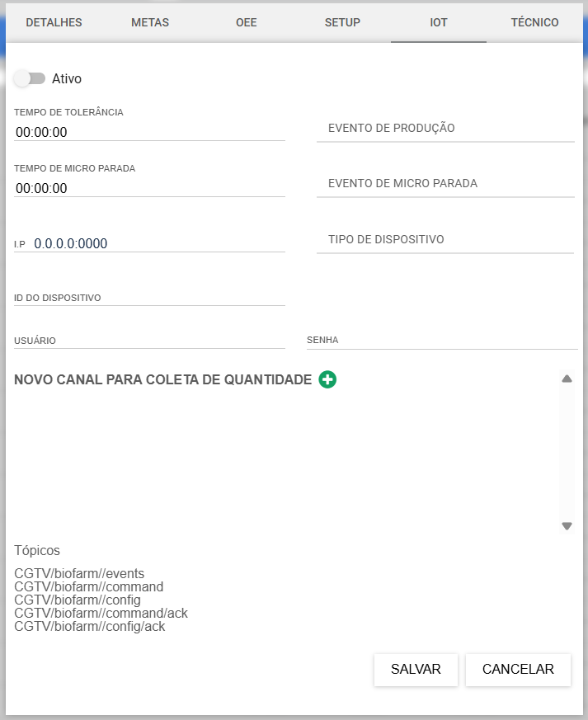The width and height of the screenshot is (588, 720).
Task: Switch to the Detalhes tab
Action: pyautogui.click(x=54, y=22)
